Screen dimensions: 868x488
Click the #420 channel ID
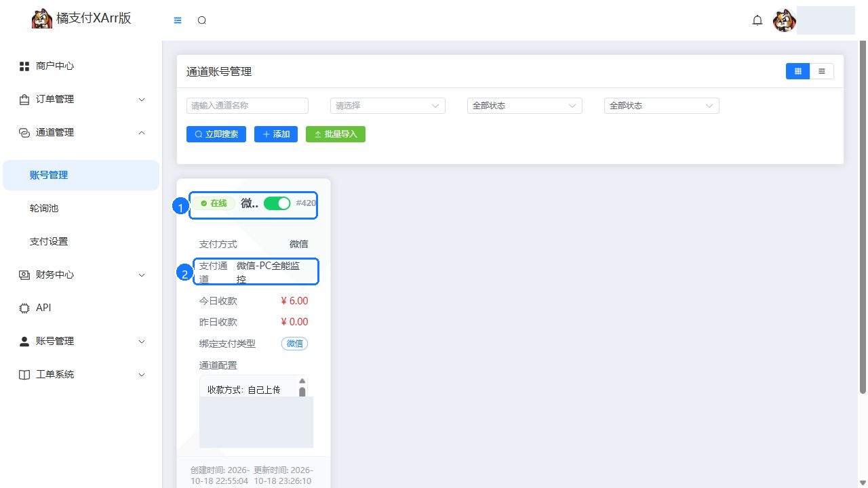pos(306,203)
